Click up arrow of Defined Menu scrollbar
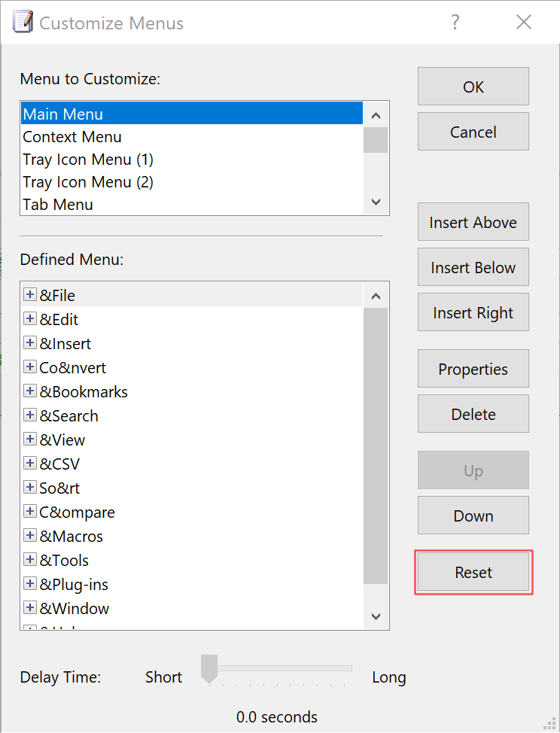This screenshot has height=733, width=560. pos(376,296)
